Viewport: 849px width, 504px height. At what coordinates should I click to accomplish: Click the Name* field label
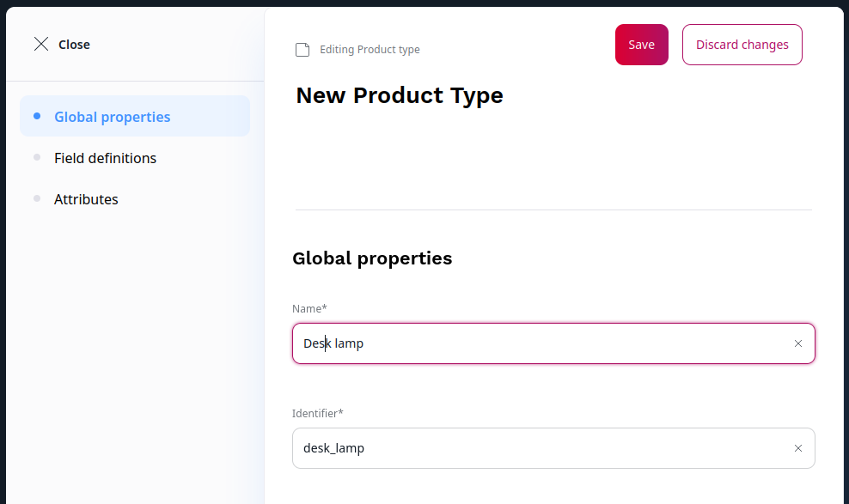pyautogui.click(x=309, y=309)
